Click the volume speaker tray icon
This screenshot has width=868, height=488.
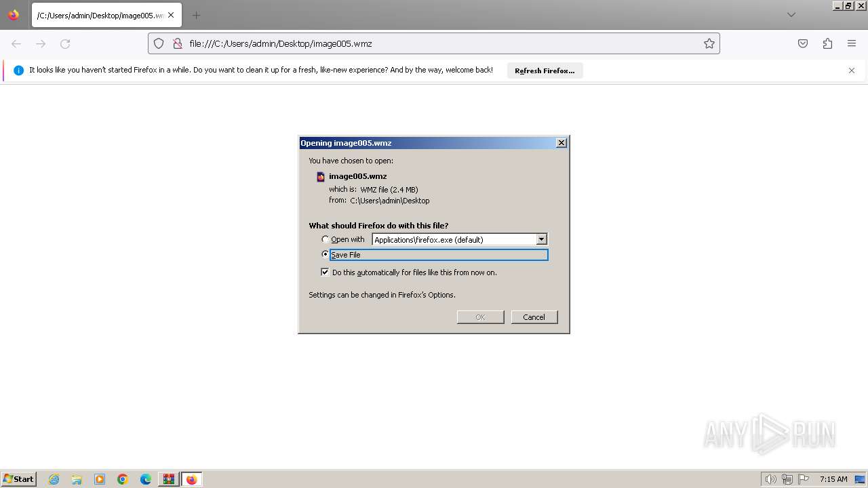[x=770, y=479]
